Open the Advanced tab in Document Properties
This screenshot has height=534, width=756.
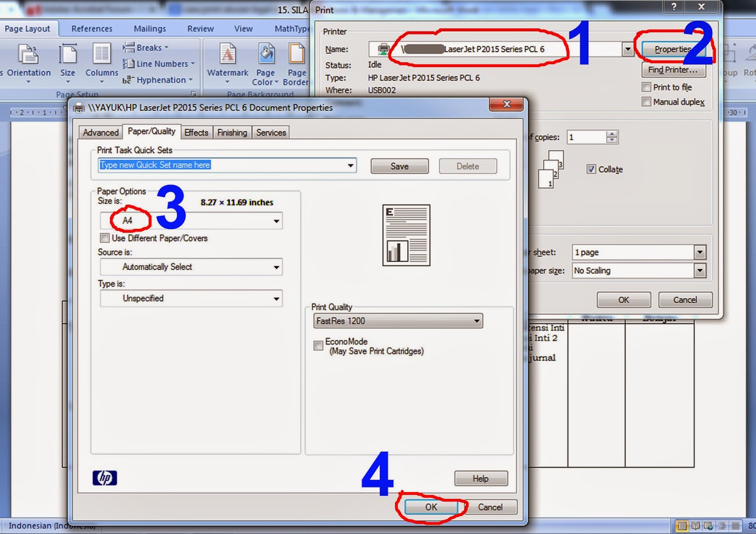point(101,133)
